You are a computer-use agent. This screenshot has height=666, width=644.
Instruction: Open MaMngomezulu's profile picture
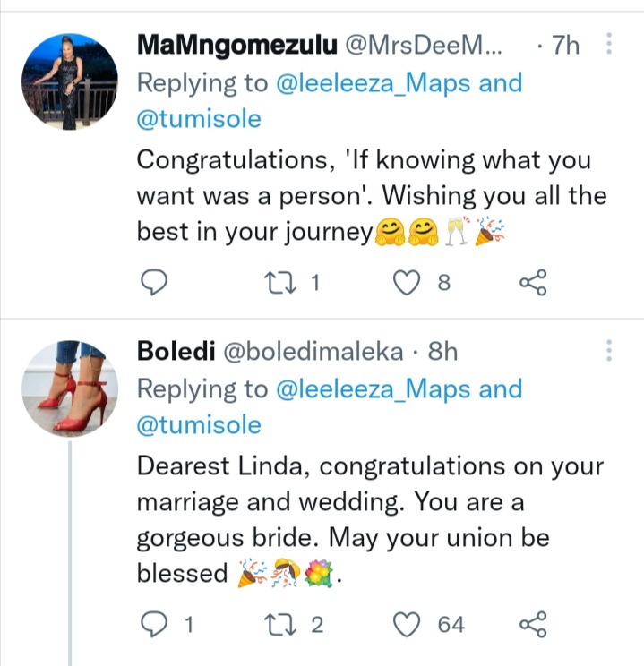click(70, 82)
